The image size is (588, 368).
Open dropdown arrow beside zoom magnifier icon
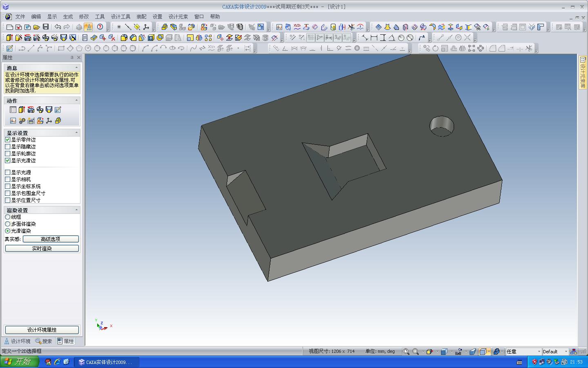(x=423, y=352)
